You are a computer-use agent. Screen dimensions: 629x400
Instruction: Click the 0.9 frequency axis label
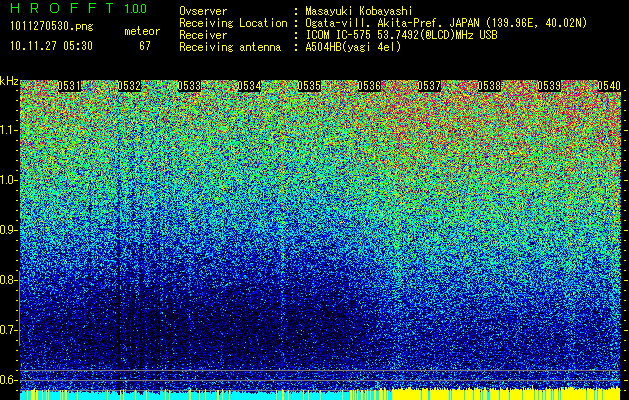pos(9,230)
